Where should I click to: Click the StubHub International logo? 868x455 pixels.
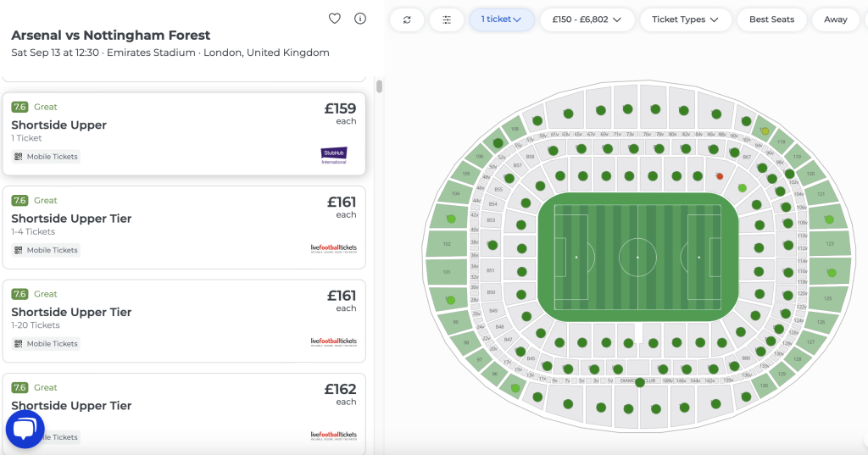click(334, 156)
